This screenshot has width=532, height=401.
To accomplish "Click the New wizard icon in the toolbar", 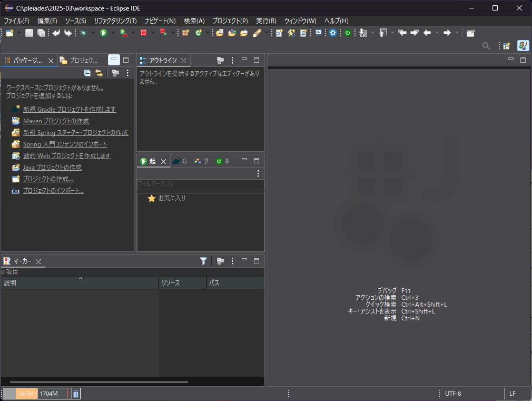I will click(9, 33).
